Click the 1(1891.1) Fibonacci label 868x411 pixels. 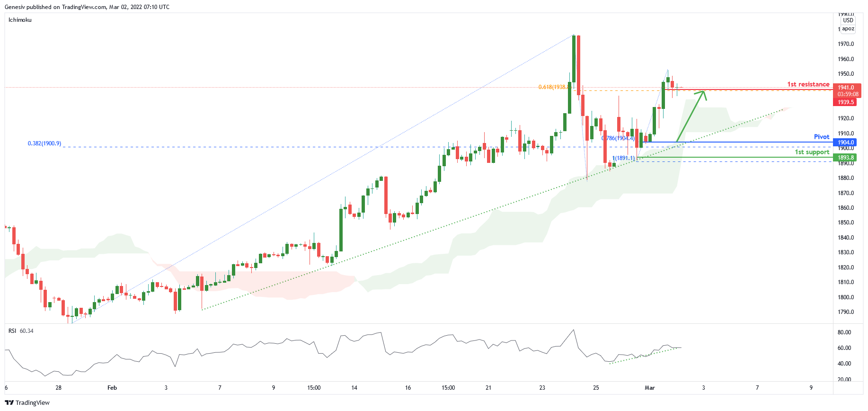tap(624, 158)
